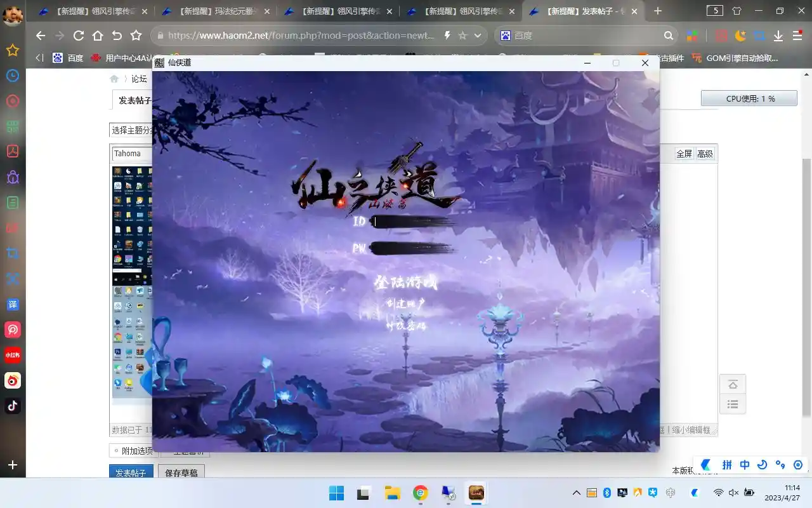Click the green grid sidebar icon
Viewport: 812px width, 508px height.
pyautogui.click(x=13, y=126)
